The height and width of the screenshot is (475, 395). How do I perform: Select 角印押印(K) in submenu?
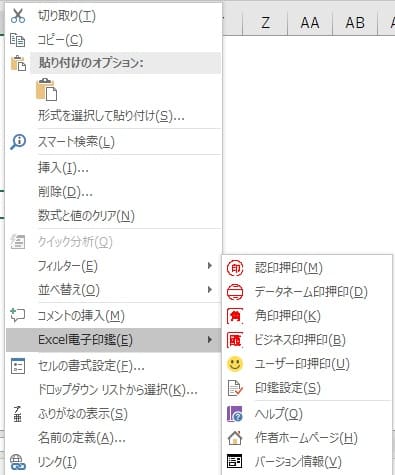(x=288, y=316)
